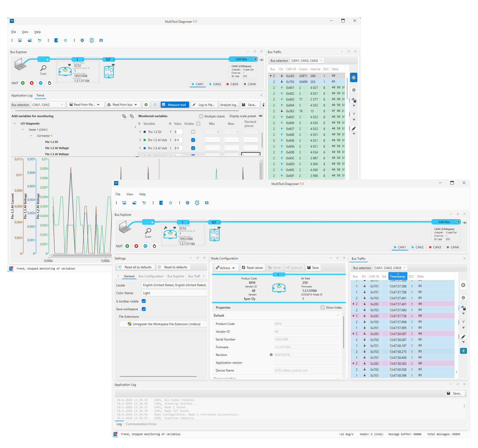478x448 pixels.
Task: Open front Bus Traffic bus selection dropdown
Action: (x=390, y=268)
